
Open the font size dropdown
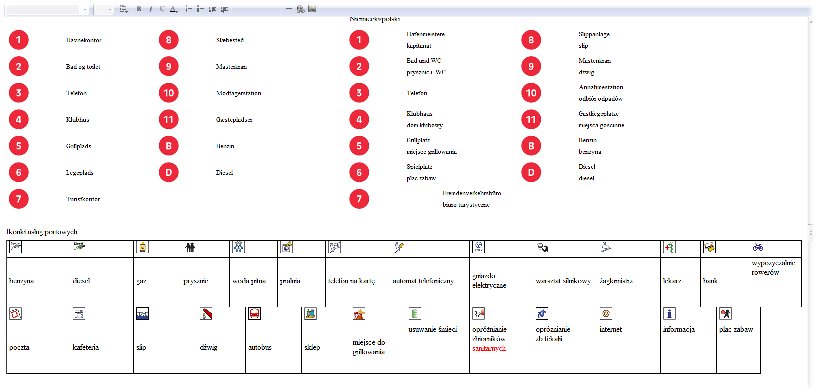point(104,9)
